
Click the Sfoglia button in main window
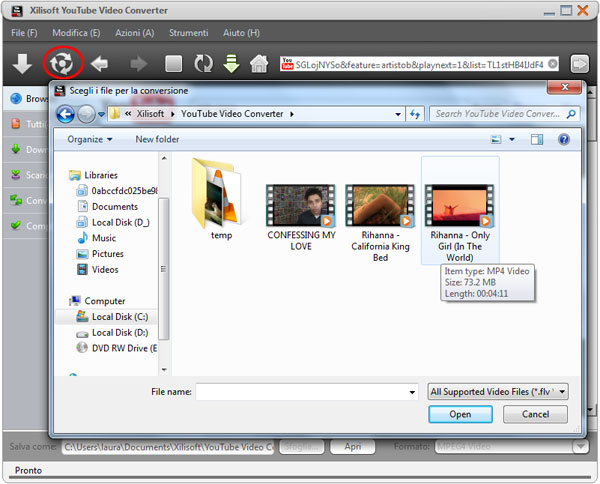(x=302, y=447)
